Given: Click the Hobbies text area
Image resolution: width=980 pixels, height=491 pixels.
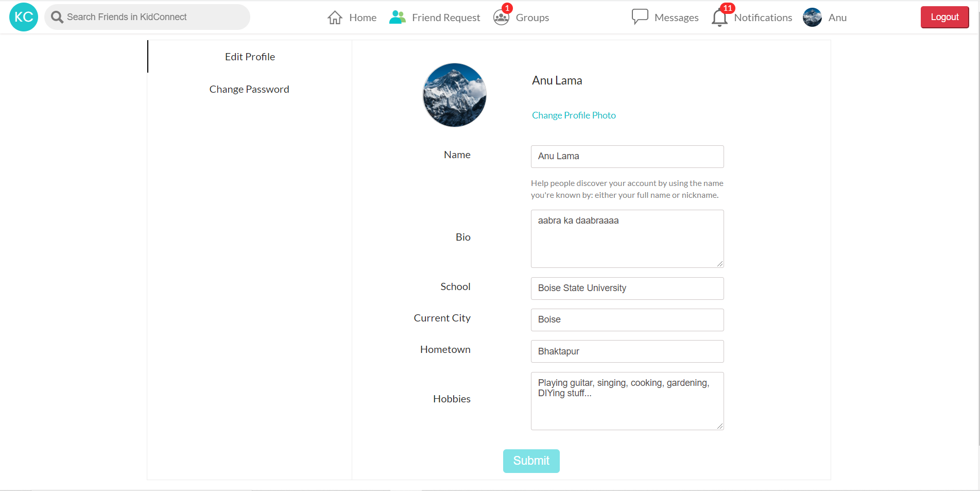Looking at the screenshot, I should 627,401.
